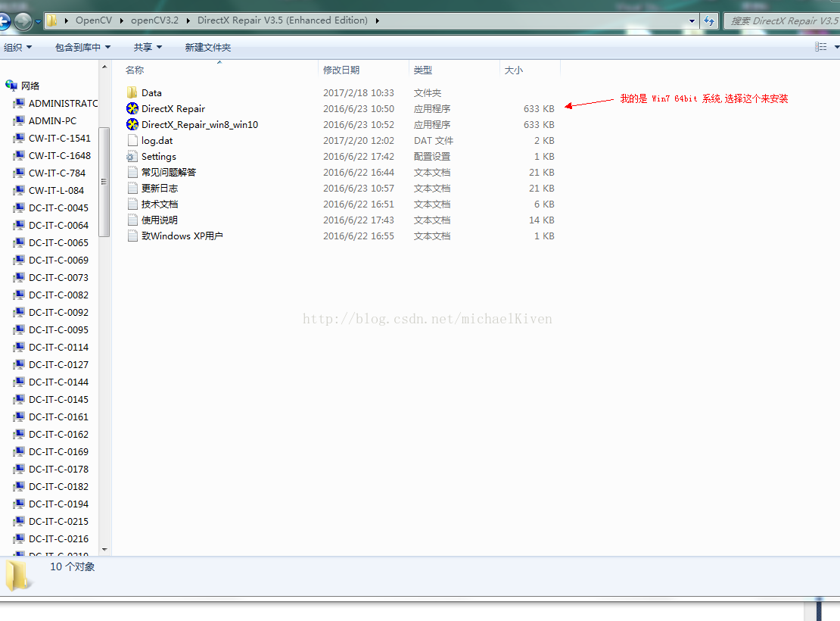
Task: Open the 包含到库中 dropdown menu
Action: [82, 47]
